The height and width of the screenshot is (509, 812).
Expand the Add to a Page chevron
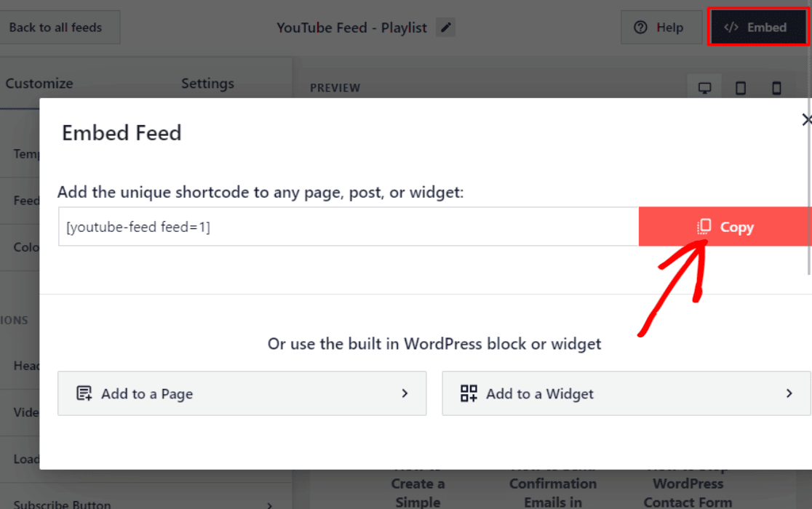point(405,393)
